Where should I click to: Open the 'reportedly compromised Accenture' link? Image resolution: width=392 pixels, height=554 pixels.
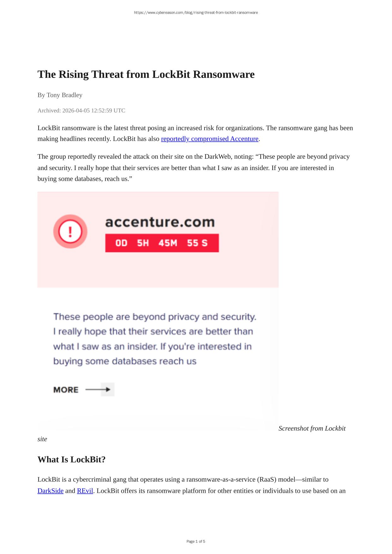point(210,139)
